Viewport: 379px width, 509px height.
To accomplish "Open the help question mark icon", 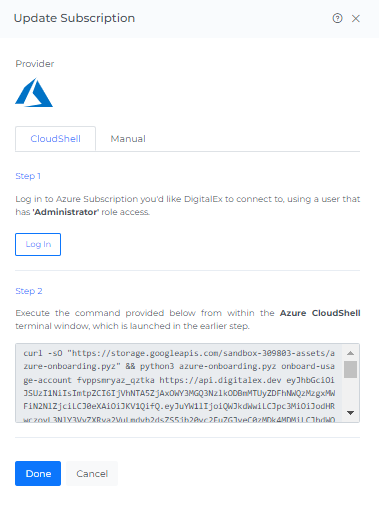I will coord(337,18).
